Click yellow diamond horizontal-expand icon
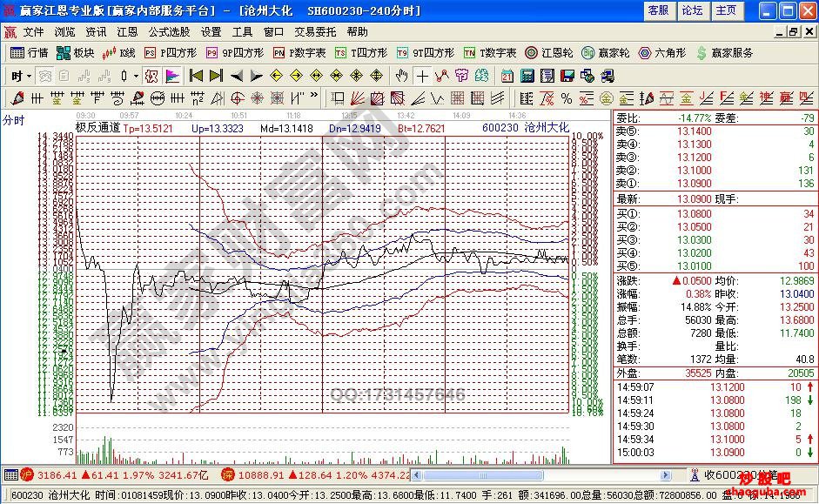Screen dimensions: 819x504 316,77
